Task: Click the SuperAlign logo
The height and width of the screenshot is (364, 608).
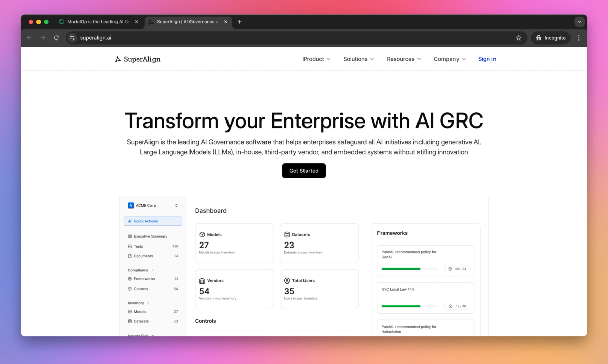Action: click(x=137, y=59)
